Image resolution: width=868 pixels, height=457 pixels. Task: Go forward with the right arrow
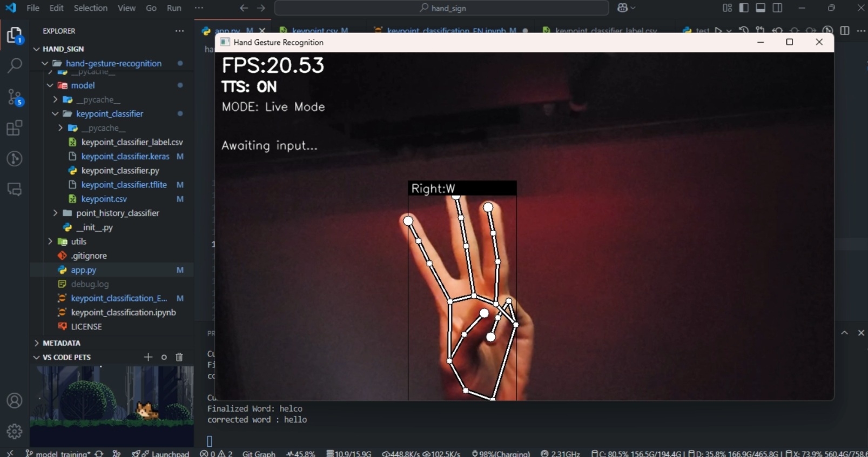[261, 8]
